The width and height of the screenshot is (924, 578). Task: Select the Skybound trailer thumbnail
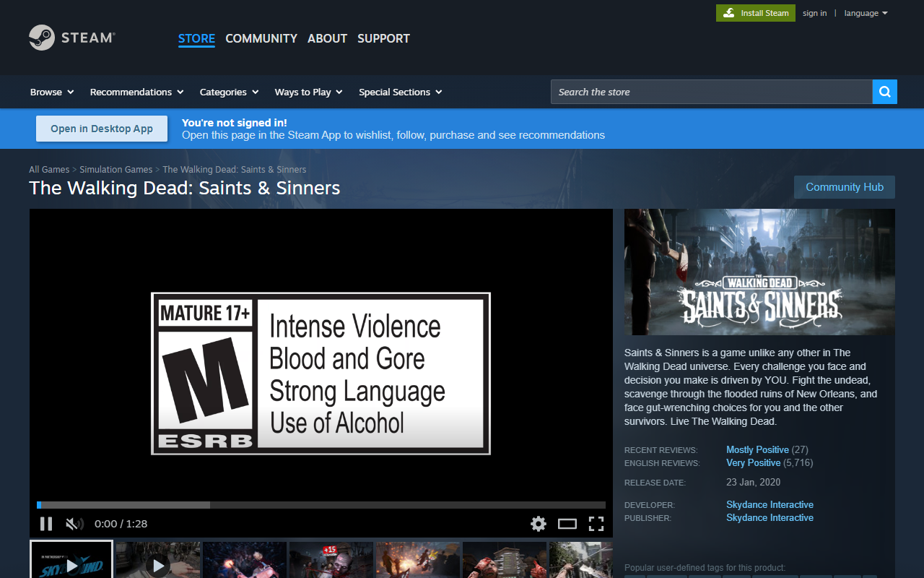click(71, 560)
